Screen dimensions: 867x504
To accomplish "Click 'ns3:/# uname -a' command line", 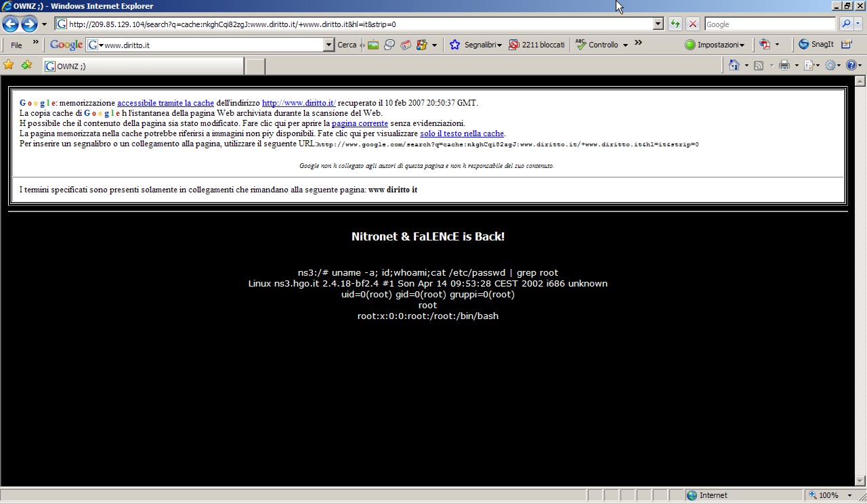I will (x=428, y=273).
